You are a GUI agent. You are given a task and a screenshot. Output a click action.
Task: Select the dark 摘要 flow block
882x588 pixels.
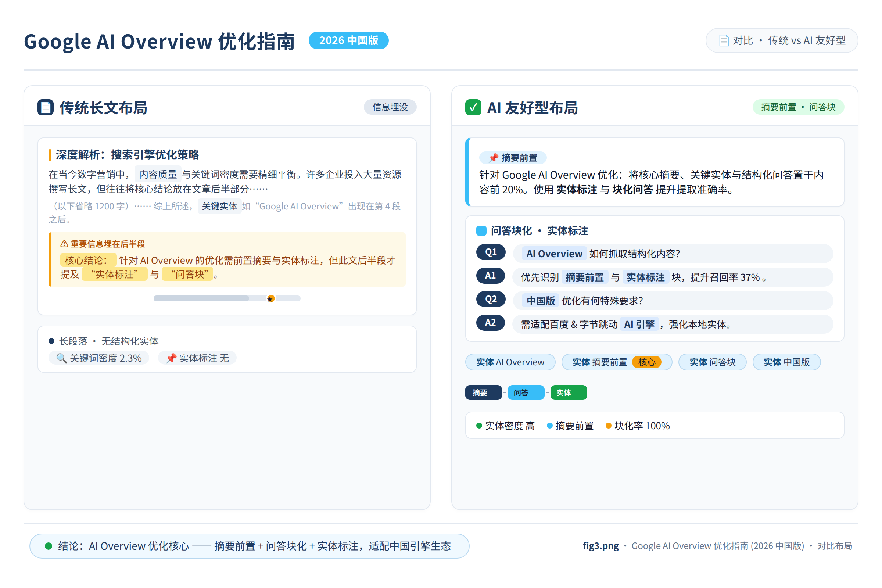point(483,392)
